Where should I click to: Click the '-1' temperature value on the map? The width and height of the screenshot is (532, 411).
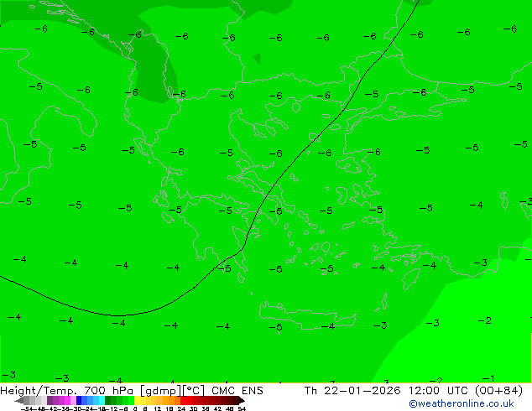(x=488, y=378)
